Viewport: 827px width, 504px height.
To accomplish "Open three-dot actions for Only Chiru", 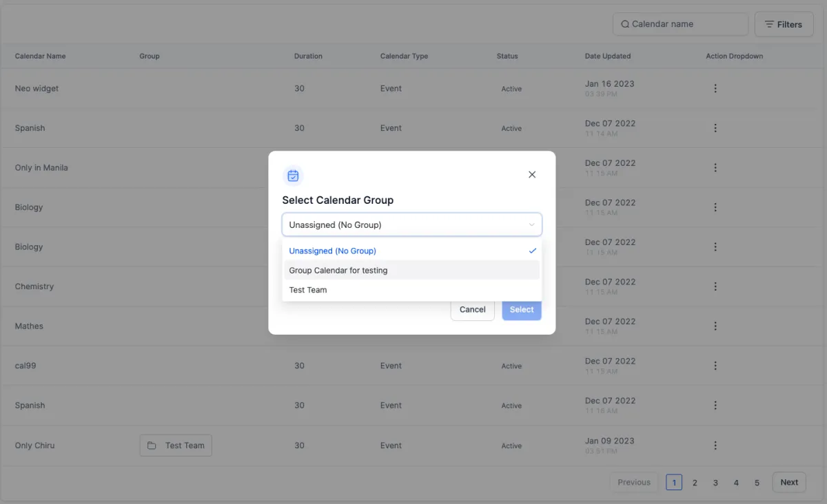I will (x=715, y=445).
